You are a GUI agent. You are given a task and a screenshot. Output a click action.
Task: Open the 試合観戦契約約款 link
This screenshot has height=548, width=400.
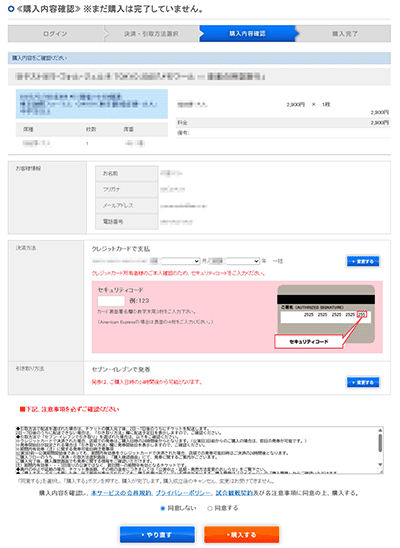pos(234,493)
